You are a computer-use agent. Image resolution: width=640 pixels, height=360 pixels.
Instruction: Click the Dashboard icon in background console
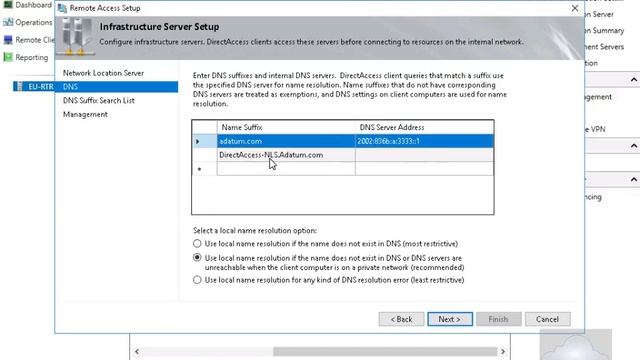click(x=8, y=4)
